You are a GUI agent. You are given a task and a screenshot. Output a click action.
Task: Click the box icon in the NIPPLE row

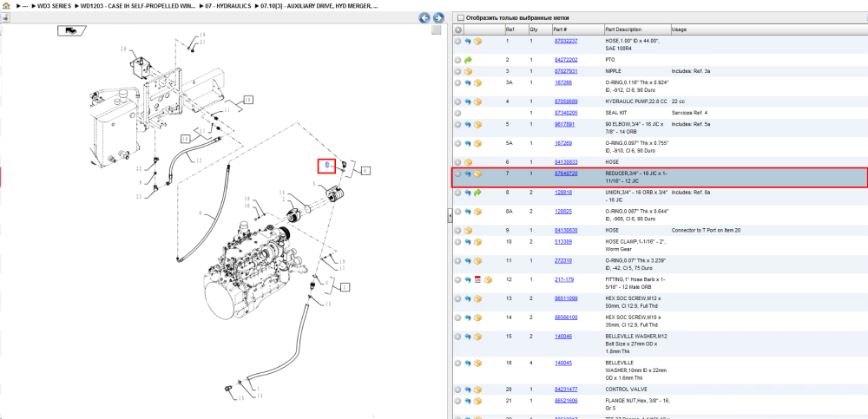point(468,71)
